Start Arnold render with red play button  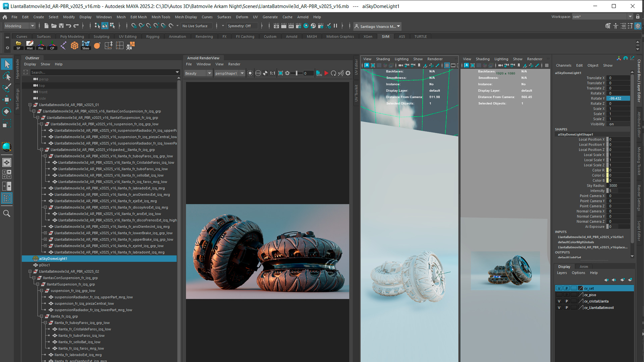326,73
